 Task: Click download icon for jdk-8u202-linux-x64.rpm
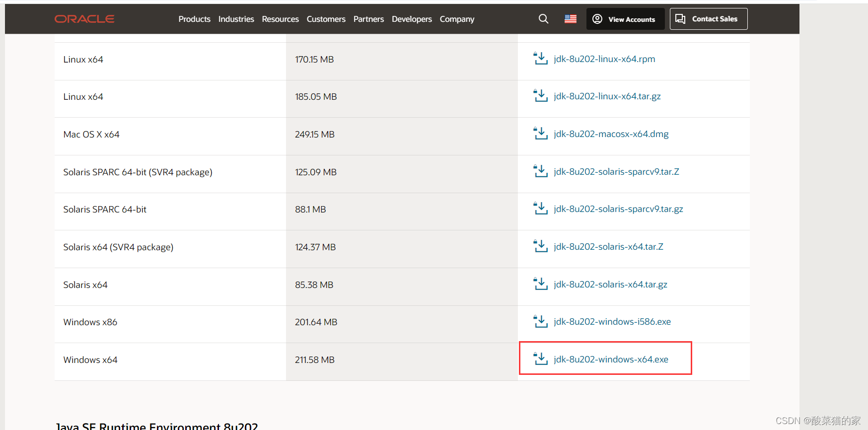pos(540,59)
